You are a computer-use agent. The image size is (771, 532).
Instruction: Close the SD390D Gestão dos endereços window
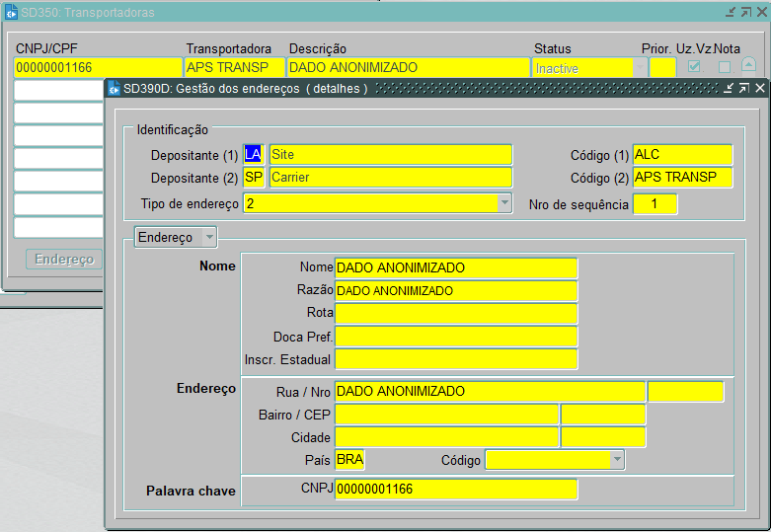(760, 88)
